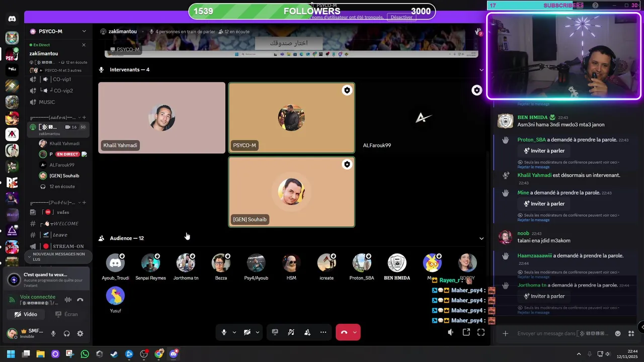Viewport: 644px width, 362px height.
Task: Collapse the Public category
Action: tap(52, 203)
